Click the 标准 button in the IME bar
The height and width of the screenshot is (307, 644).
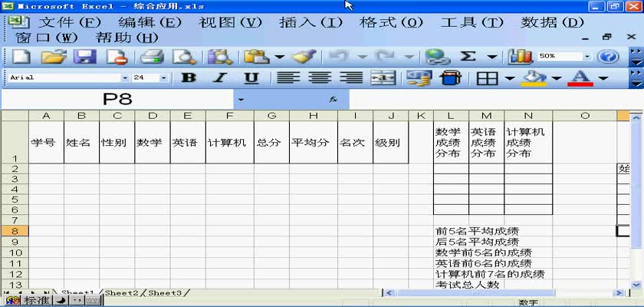[34, 301]
